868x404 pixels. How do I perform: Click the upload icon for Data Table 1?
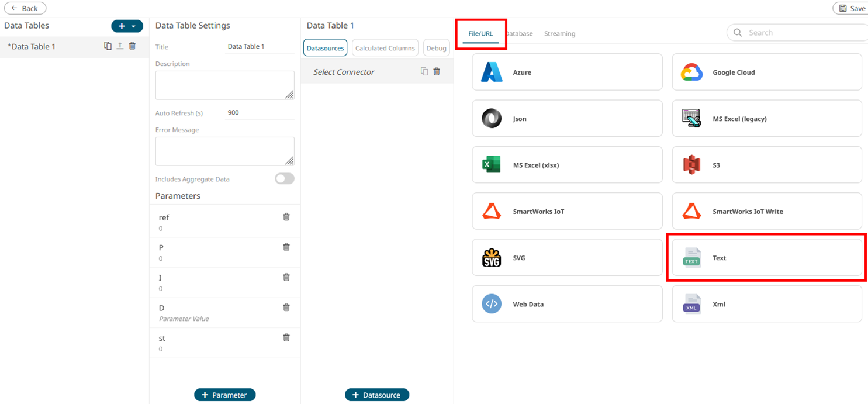120,46
